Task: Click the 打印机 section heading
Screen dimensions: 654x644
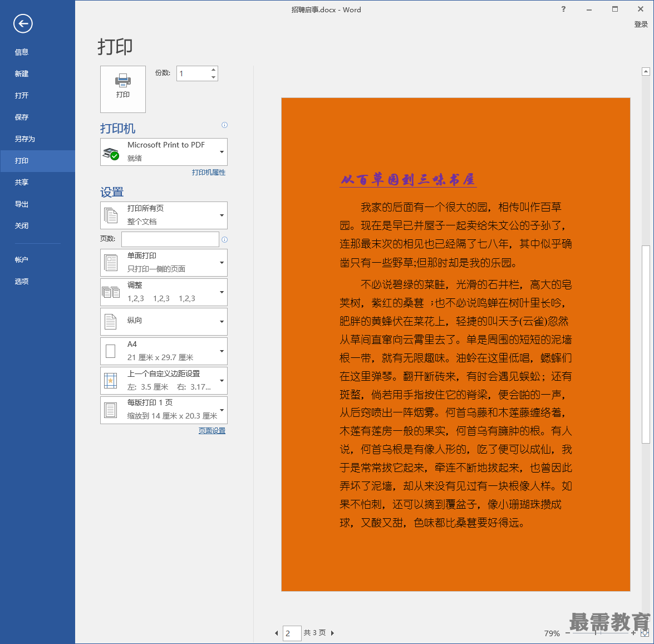Action: pyautogui.click(x=117, y=129)
